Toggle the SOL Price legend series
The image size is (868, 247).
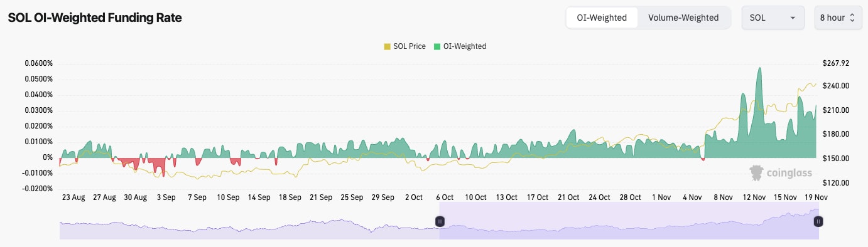point(404,46)
